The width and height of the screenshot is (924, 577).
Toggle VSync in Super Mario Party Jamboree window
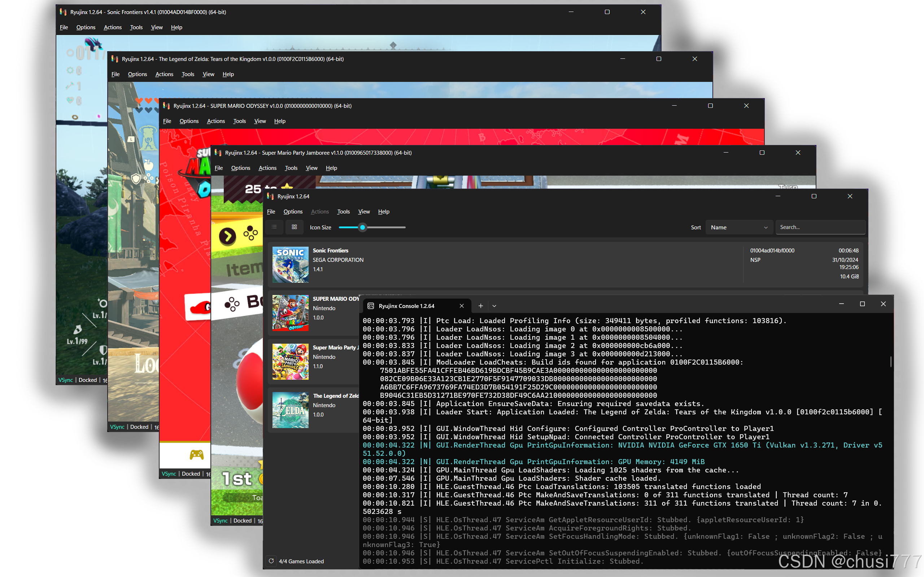220,520
